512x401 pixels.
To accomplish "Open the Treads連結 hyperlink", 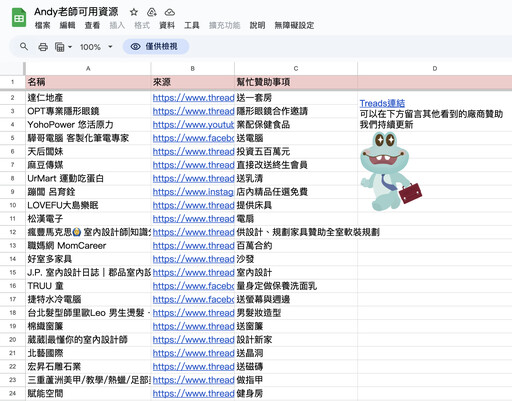I will (382, 103).
